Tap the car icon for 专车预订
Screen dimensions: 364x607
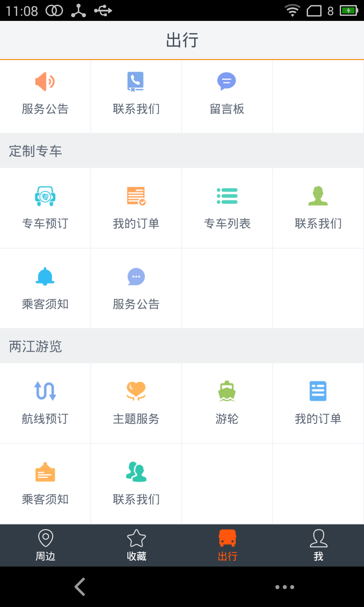pyautogui.click(x=45, y=196)
